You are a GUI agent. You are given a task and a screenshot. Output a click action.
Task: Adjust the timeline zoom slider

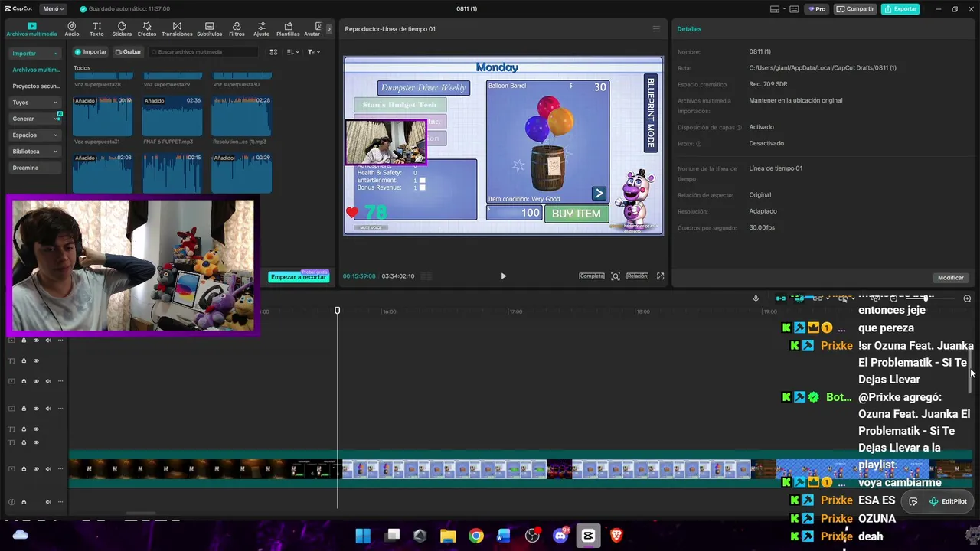coord(925,298)
